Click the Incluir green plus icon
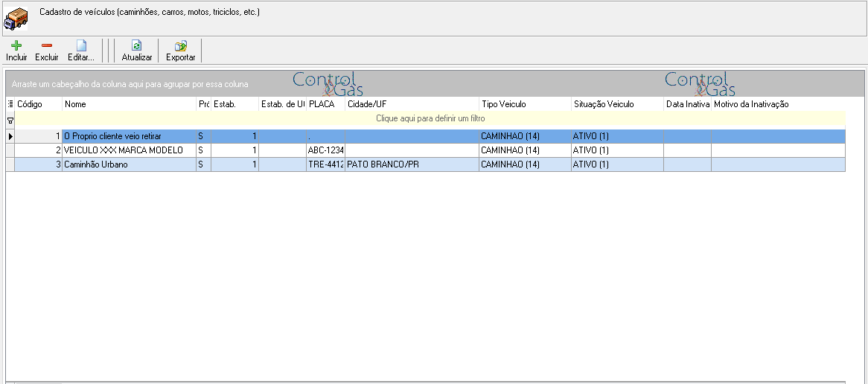 point(16,46)
